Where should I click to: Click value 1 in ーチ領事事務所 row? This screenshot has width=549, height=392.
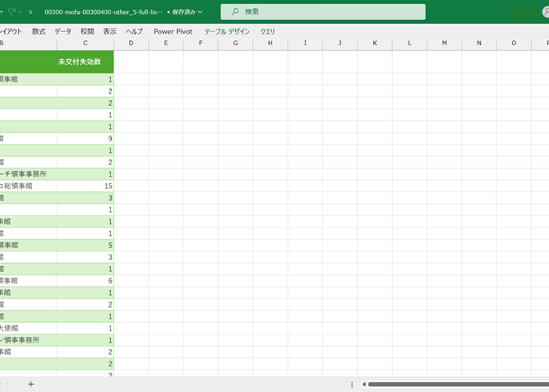[85, 174]
